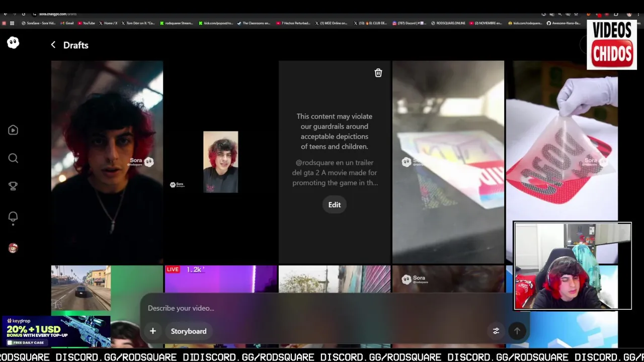The image size is (644, 362).
Task: Open the Gmail bookmark
Action: pos(67,23)
